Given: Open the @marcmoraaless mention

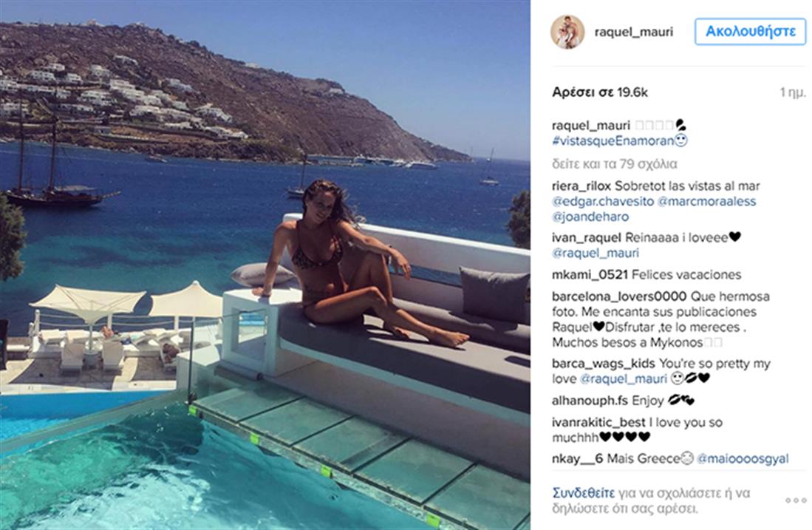Looking at the screenshot, I should [706, 202].
